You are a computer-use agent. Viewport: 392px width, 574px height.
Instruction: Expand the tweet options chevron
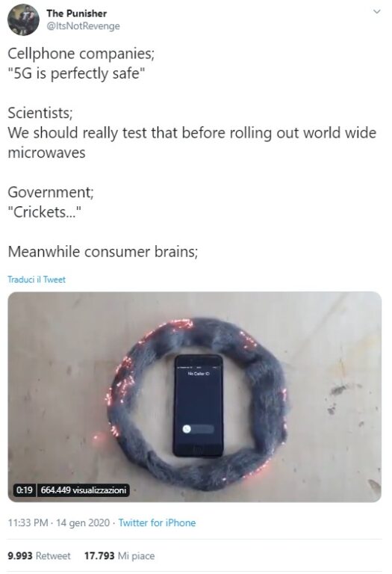point(376,12)
